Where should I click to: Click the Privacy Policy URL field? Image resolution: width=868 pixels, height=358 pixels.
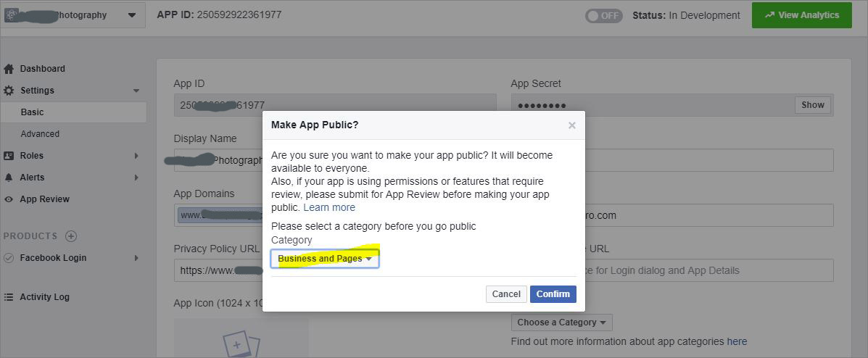coord(218,270)
